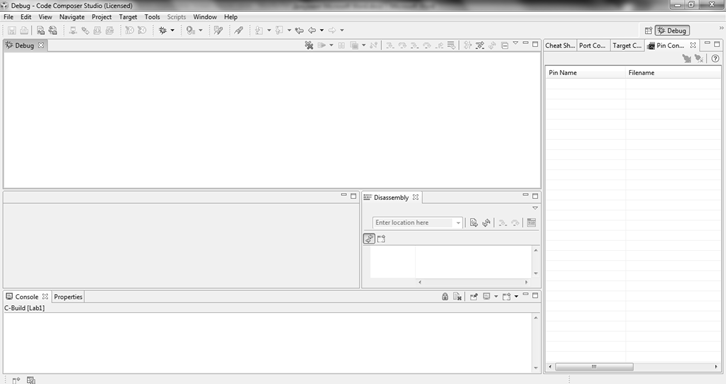This screenshot has width=726, height=384.
Task: Toggle the Pin Console icon
Action: 474,296
